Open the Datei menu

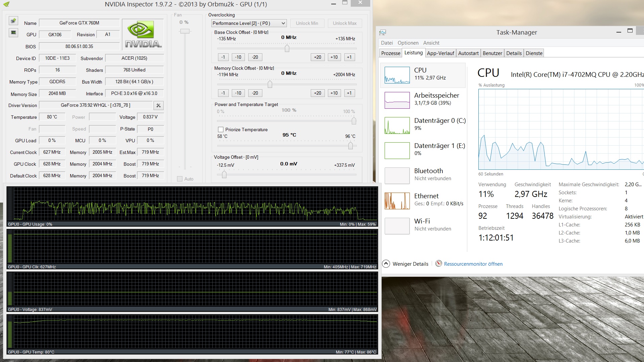click(x=387, y=43)
